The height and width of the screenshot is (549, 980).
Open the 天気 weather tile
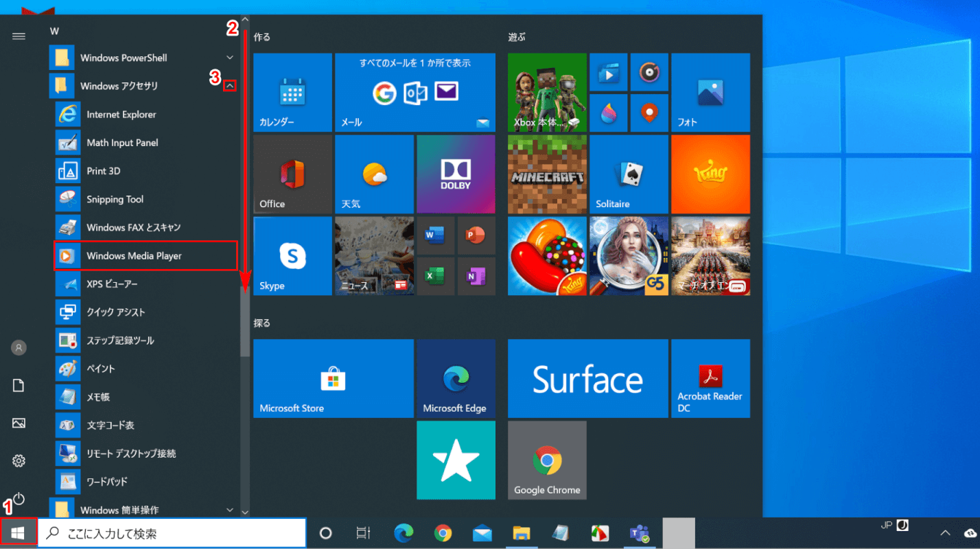374,174
